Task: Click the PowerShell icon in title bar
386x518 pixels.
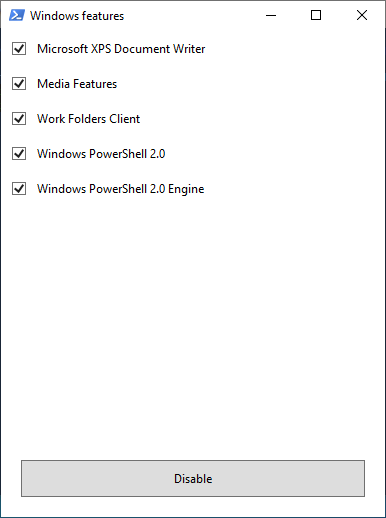Action: point(17,15)
